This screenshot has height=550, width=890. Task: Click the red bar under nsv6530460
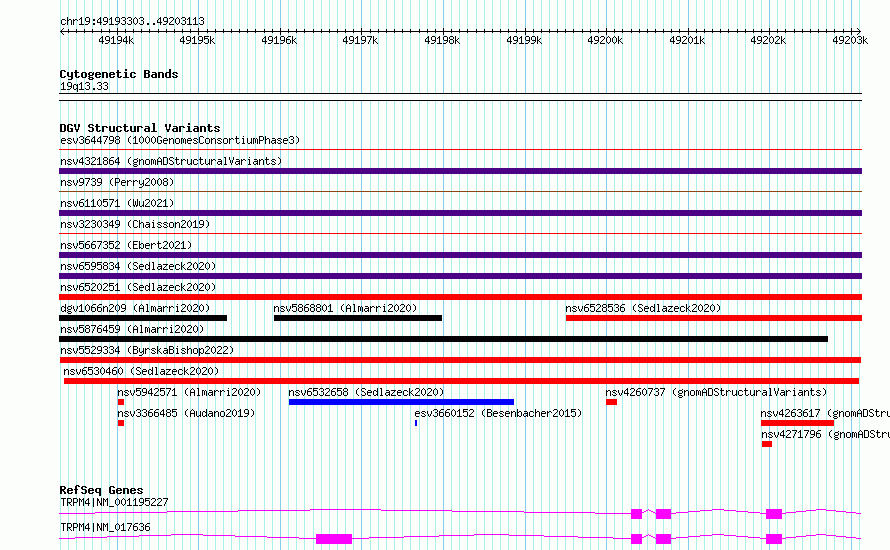[x=461, y=381]
